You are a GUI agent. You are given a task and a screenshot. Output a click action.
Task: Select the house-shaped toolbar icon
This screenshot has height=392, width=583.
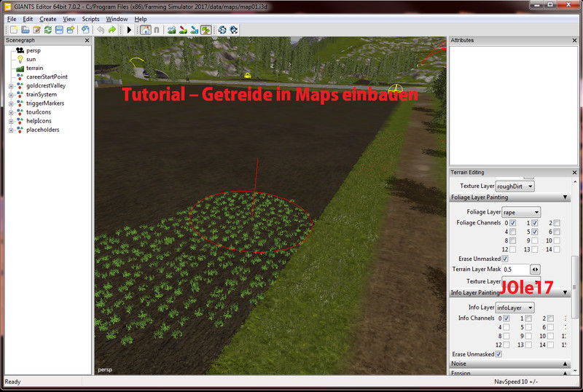(144, 30)
